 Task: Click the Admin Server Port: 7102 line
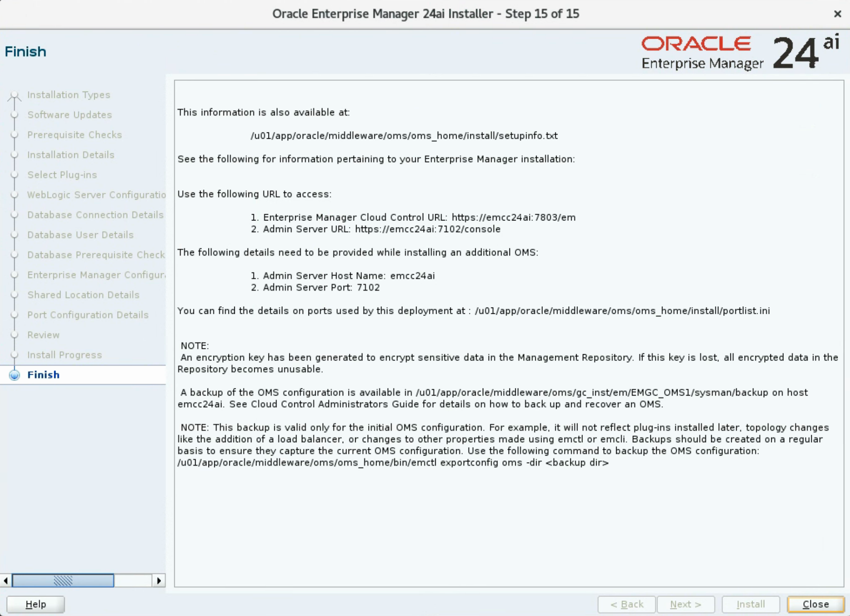tap(315, 287)
